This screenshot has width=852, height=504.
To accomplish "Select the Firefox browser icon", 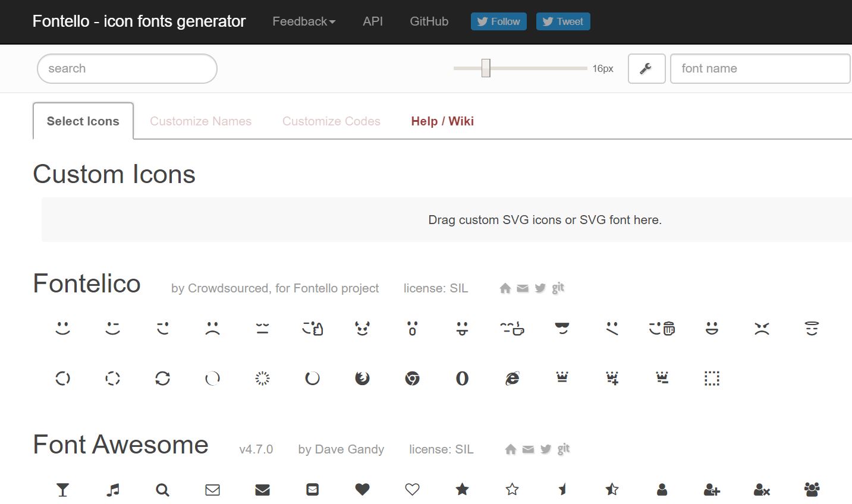I will (x=363, y=378).
